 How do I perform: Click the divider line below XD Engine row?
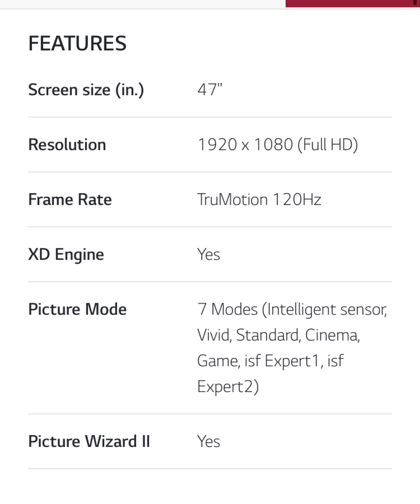point(210,281)
